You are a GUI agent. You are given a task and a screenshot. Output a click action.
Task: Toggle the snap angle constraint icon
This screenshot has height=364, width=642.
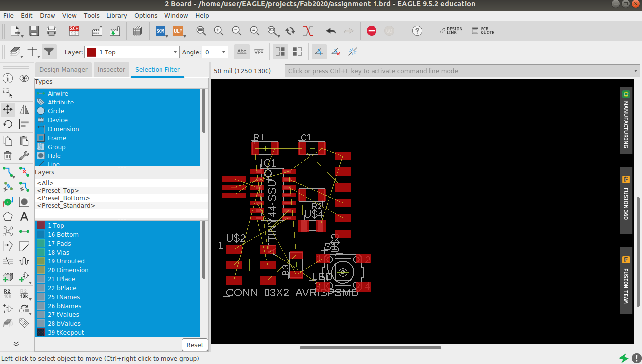pyautogui.click(x=320, y=52)
